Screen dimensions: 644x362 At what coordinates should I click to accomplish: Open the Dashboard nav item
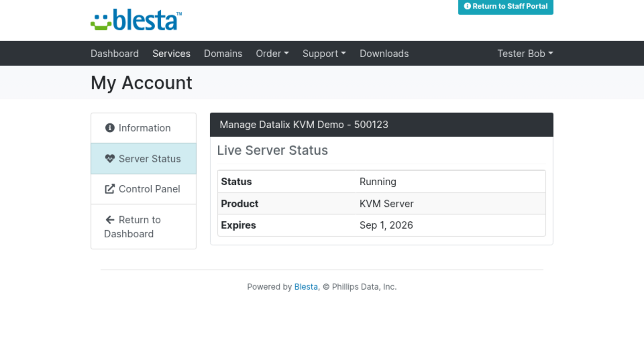click(x=114, y=54)
